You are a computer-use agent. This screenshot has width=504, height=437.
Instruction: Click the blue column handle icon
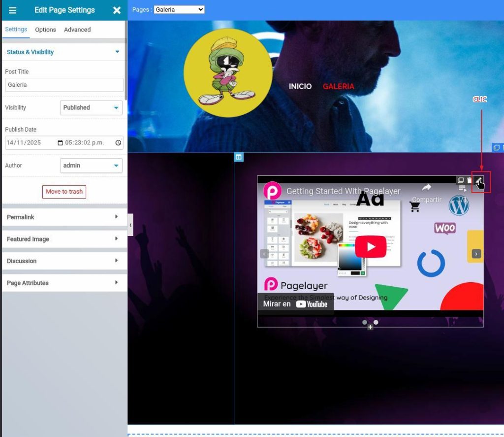click(239, 157)
